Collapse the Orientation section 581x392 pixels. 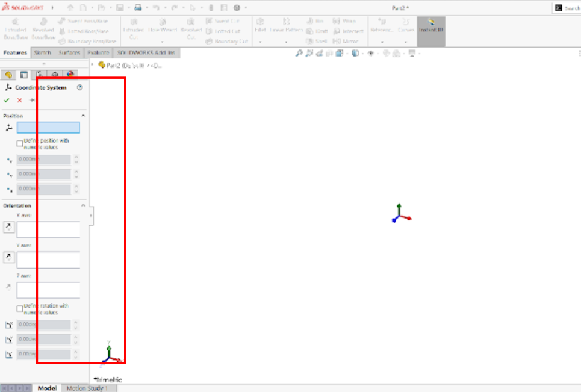coord(83,205)
